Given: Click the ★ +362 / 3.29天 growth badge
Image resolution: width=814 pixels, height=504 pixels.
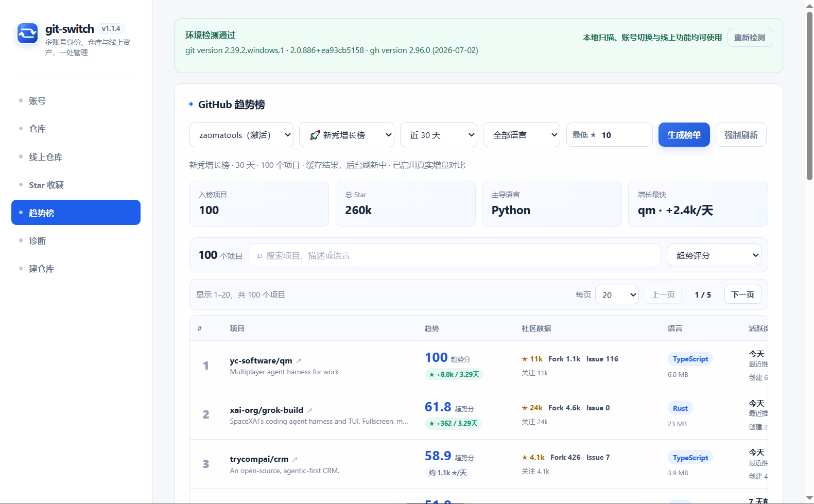Looking at the screenshot, I should (453, 423).
